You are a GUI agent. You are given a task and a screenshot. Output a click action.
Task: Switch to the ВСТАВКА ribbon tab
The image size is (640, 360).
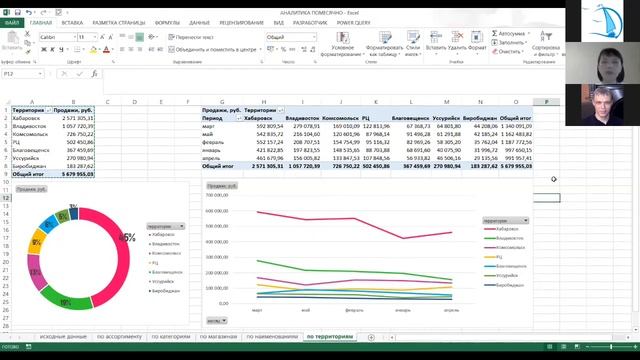(72, 23)
